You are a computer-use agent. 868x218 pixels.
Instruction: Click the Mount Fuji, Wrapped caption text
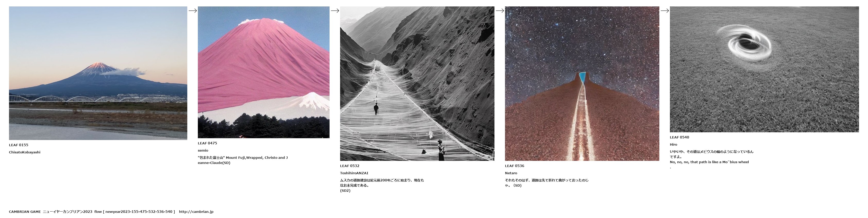(243, 160)
